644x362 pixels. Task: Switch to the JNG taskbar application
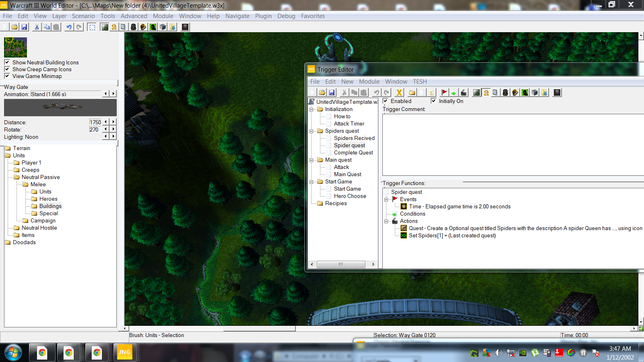124,353
